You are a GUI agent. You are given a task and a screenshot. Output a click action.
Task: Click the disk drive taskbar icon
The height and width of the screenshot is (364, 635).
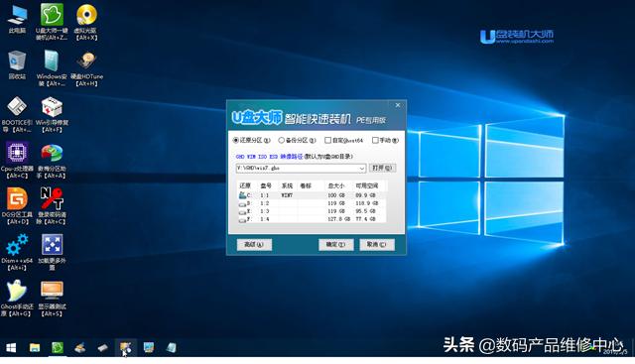(x=79, y=348)
